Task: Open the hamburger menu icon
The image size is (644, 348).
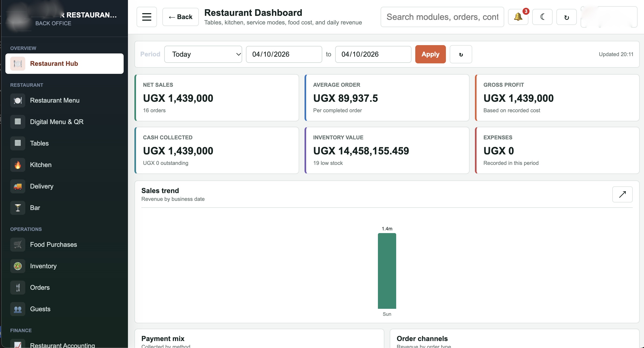Action: click(x=146, y=17)
